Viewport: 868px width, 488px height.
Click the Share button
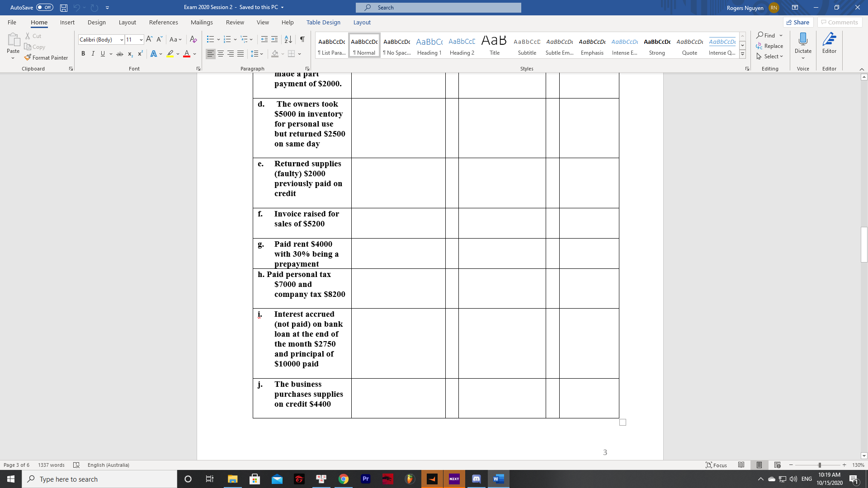(798, 22)
